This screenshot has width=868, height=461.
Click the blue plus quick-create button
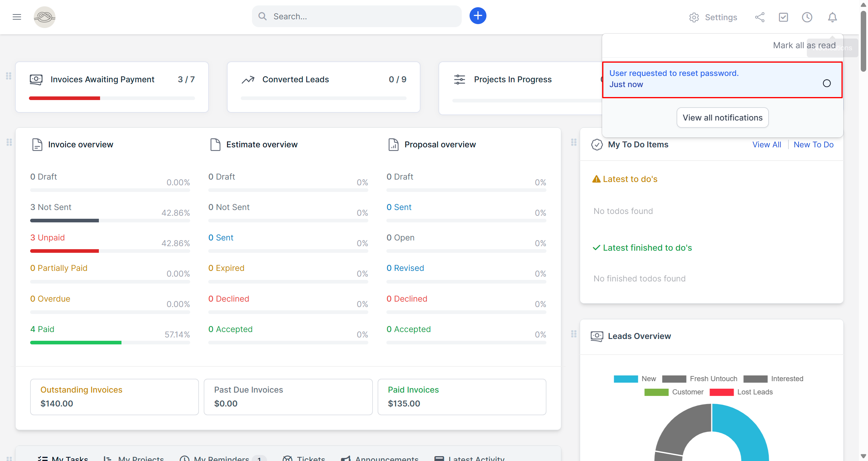coord(477,15)
